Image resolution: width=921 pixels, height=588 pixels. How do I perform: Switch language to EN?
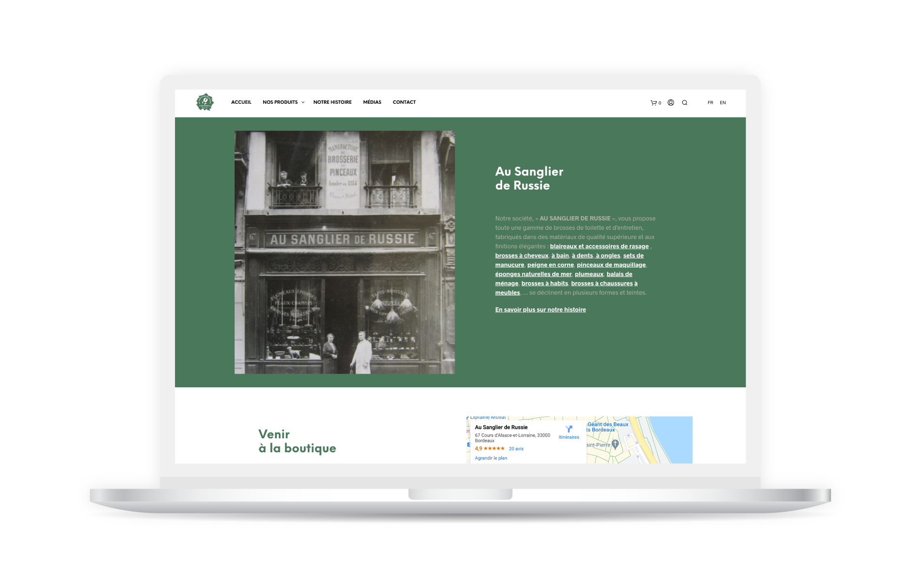point(723,103)
